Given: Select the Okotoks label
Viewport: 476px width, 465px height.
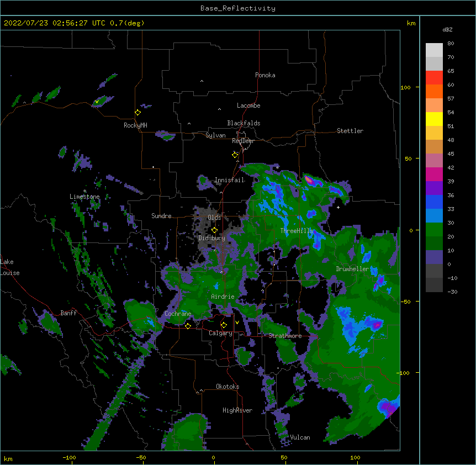Looking at the screenshot, I should pyautogui.click(x=228, y=387).
